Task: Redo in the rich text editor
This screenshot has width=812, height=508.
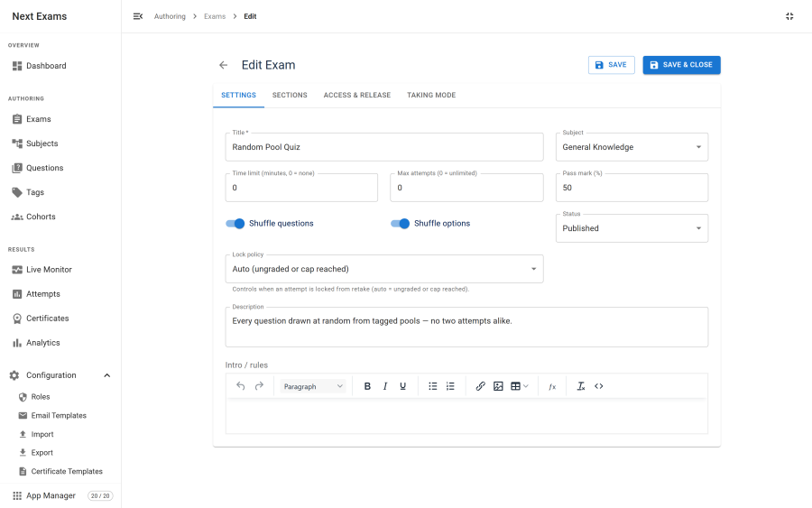Action: 259,386
